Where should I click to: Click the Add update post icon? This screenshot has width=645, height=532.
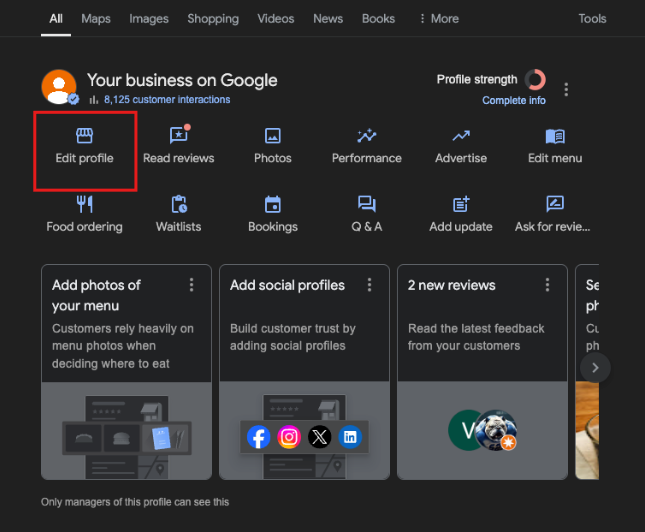click(461, 204)
